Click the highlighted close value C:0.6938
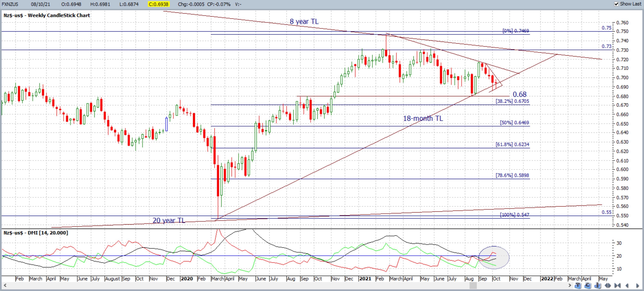Image resolution: width=644 pixels, height=291 pixels. point(159,4)
